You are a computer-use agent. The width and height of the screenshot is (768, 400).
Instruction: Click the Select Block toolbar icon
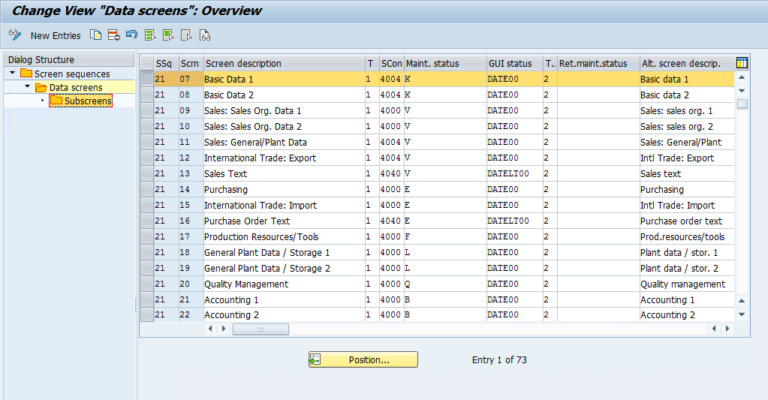point(168,35)
